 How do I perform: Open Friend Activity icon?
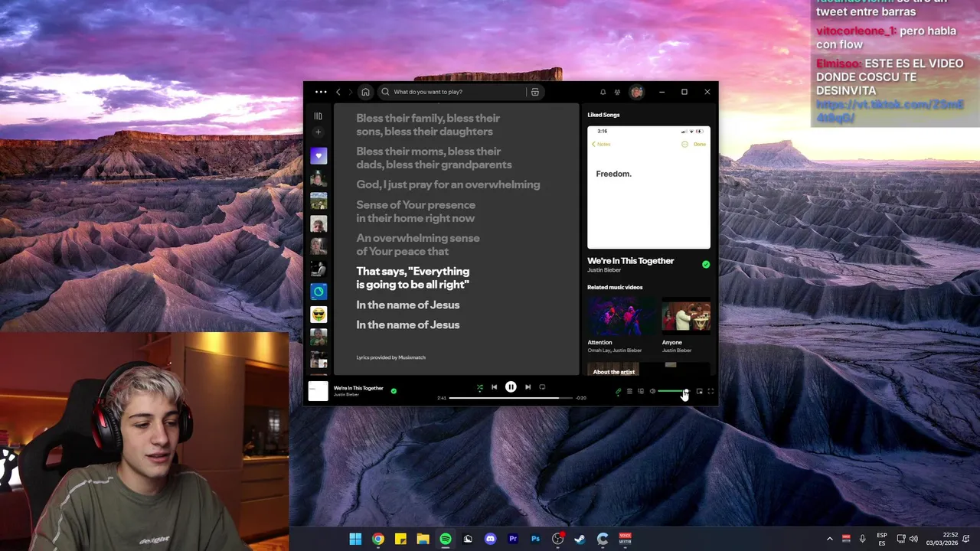(617, 92)
